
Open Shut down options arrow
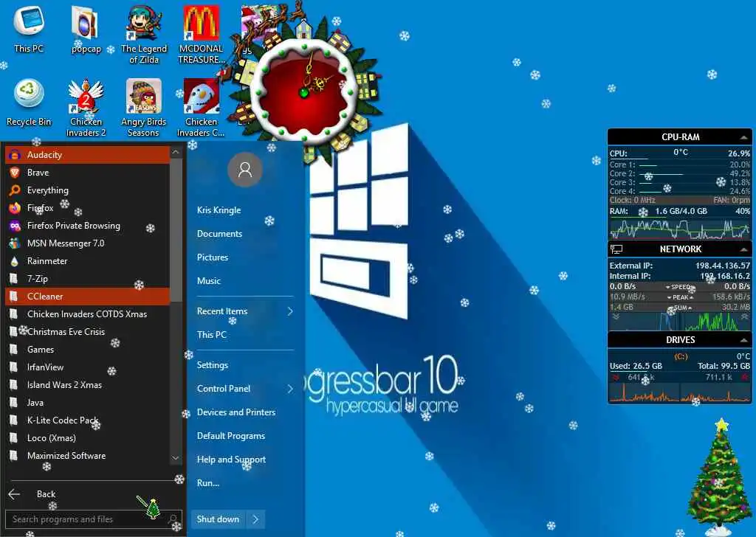click(x=255, y=519)
